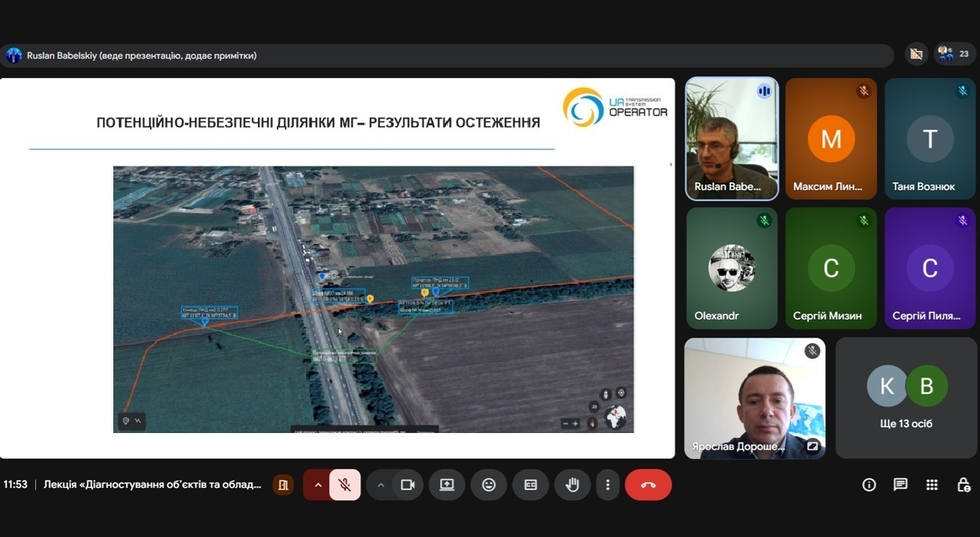Image resolution: width=980 pixels, height=537 pixels.
Task: Click the yellow map marker right of the road
Action: (370, 299)
